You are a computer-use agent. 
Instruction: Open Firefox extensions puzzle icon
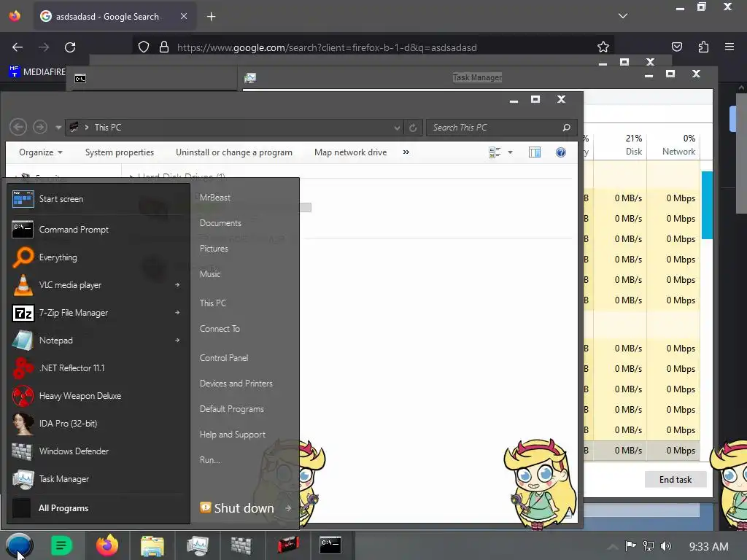point(703,47)
